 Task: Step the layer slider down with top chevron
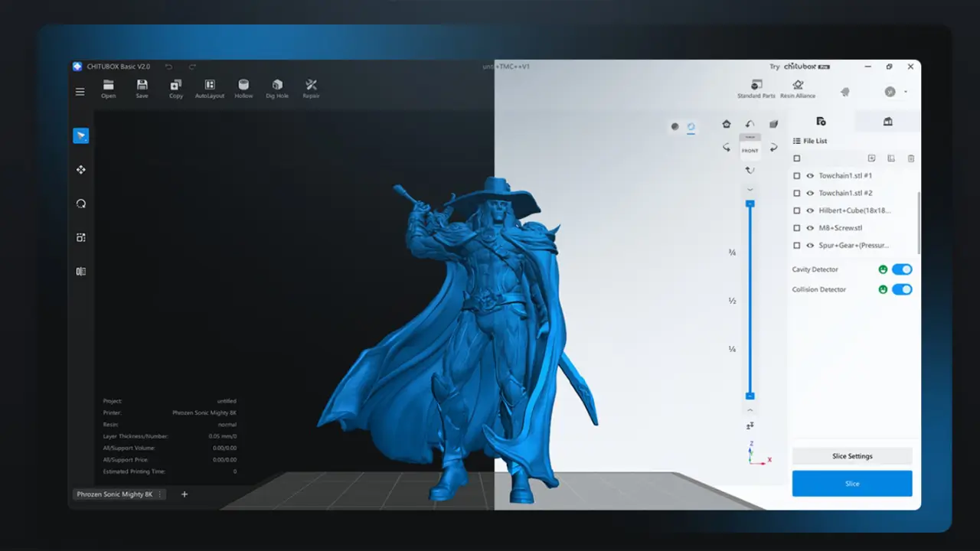[x=750, y=189]
